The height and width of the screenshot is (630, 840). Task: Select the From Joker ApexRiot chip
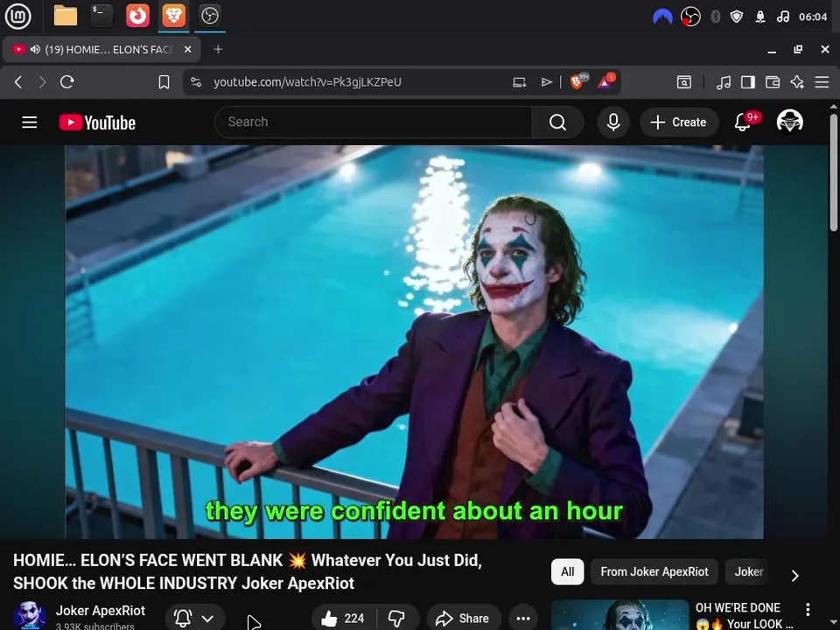(654, 571)
